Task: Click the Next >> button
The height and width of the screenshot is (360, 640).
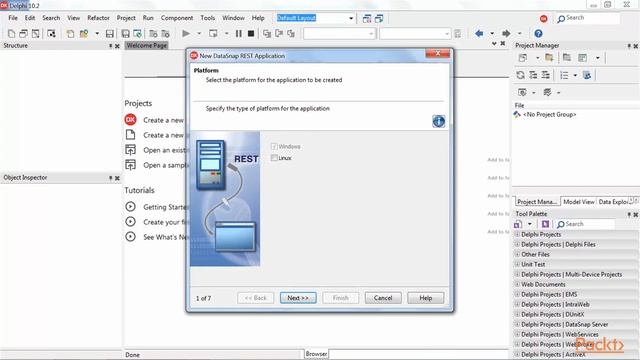Action: [298, 298]
